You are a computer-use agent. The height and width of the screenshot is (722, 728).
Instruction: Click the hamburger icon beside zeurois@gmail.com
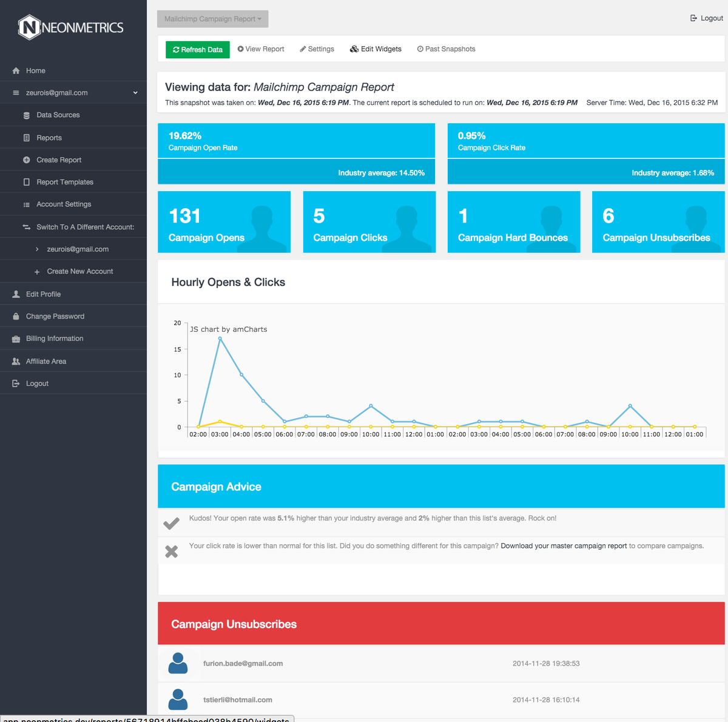(16, 93)
